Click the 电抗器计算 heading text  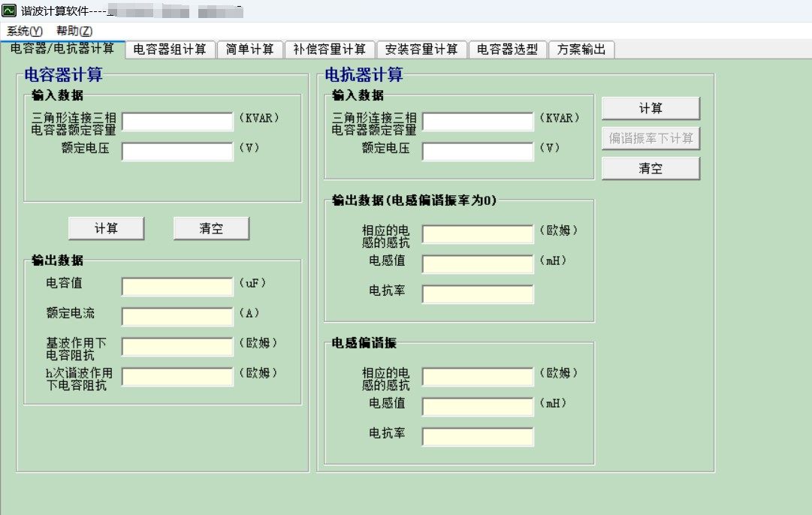pyautogui.click(x=364, y=75)
